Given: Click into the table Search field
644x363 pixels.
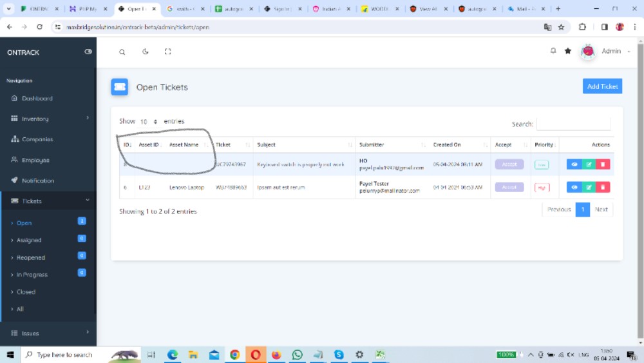Looking at the screenshot, I should pyautogui.click(x=573, y=124).
